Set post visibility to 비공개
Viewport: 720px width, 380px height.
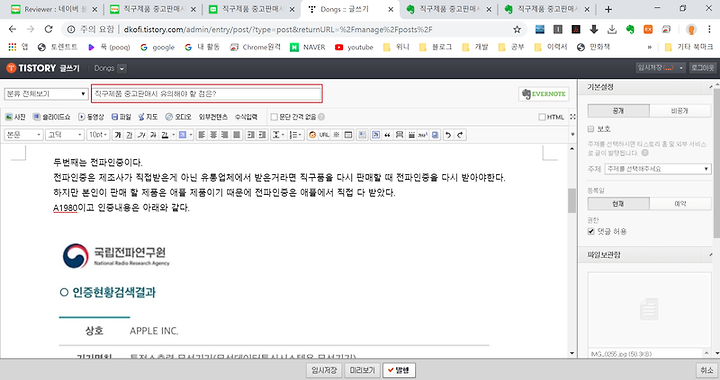681,111
